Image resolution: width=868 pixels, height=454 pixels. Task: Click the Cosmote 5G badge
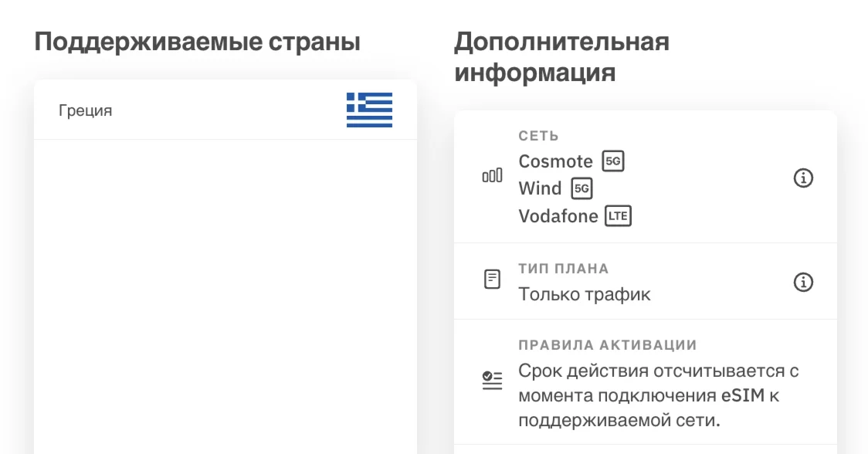(x=613, y=161)
